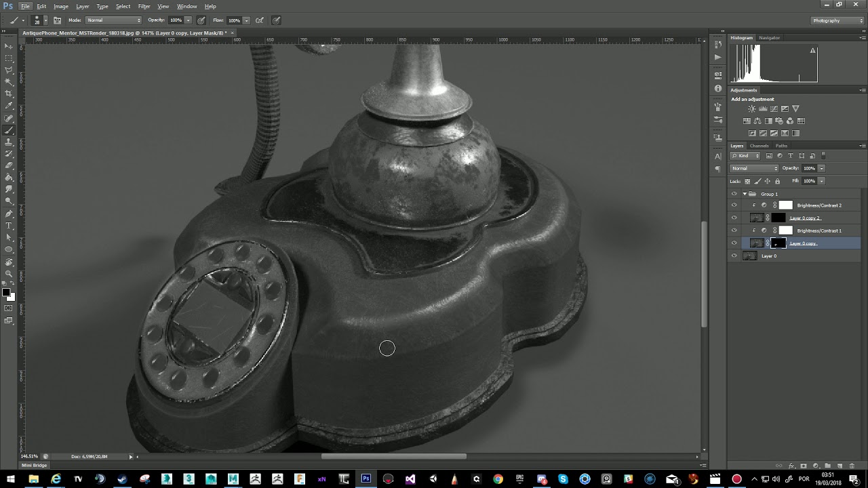The image size is (868, 488).
Task: Toggle visibility of Layer 0 copy
Action: [734, 243]
